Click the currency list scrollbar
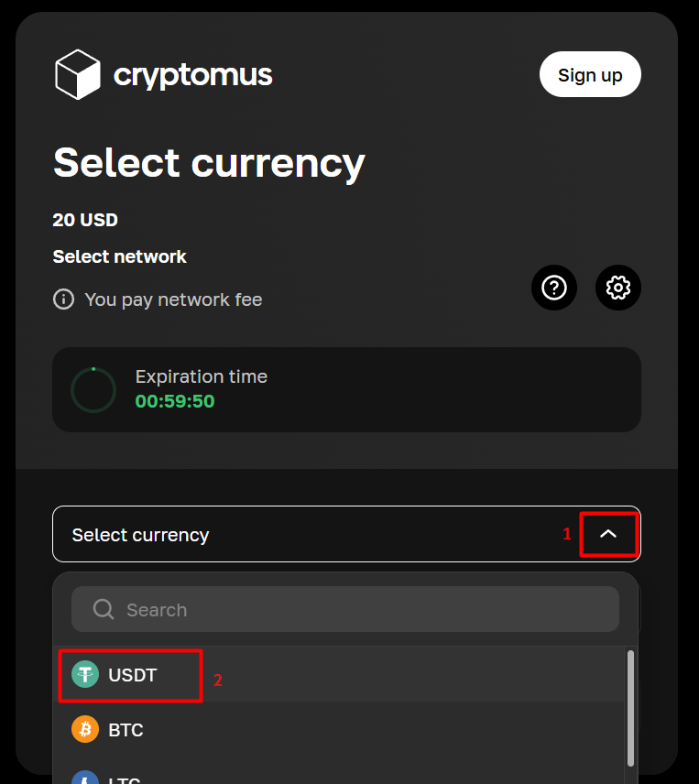Image resolution: width=699 pixels, height=784 pixels. point(630,705)
